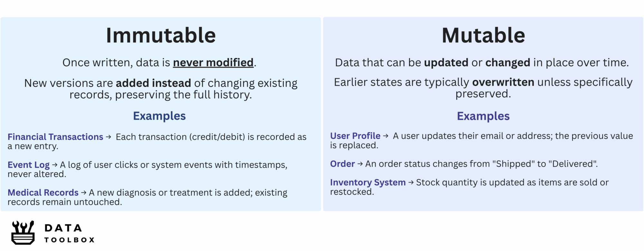Image resolution: width=644 pixels, height=251 pixels.
Task: Select the Mutable heading
Action: pos(483,35)
